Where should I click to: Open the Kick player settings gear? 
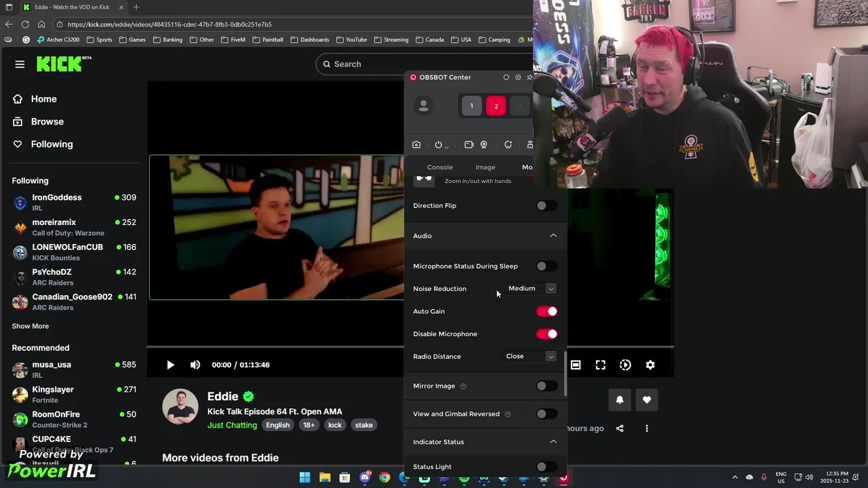pos(650,365)
